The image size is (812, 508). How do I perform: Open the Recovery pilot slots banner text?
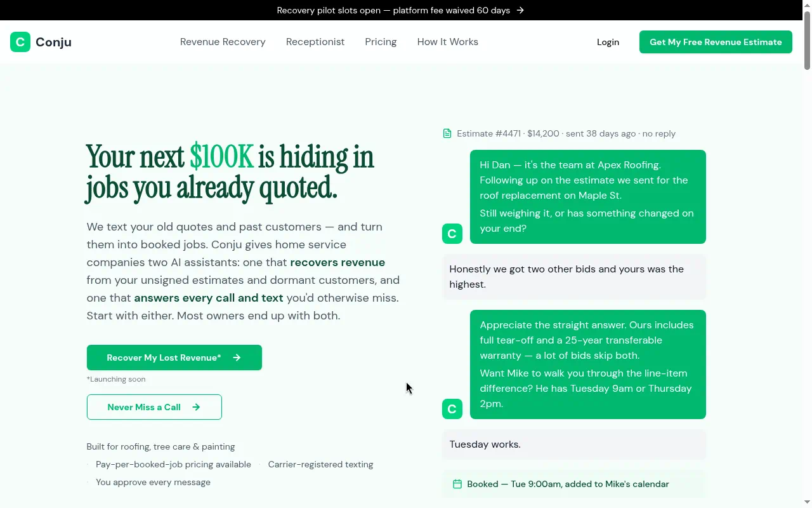[393, 10]
